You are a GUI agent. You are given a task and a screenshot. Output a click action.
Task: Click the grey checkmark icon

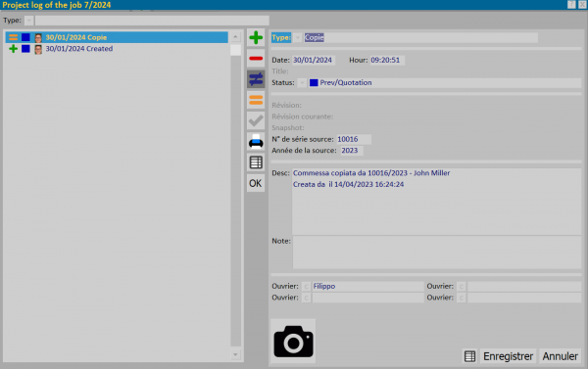pos(256,121)
